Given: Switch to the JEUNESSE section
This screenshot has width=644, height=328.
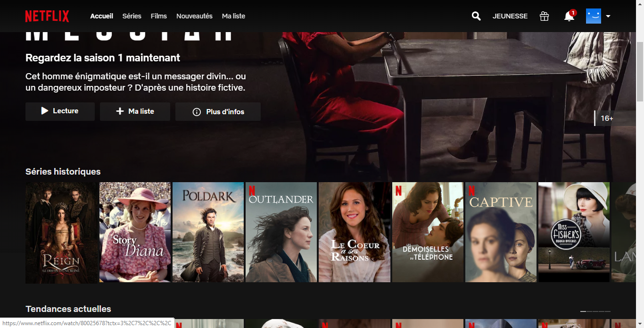Looking at the screenshot, I should pos(510,16).
